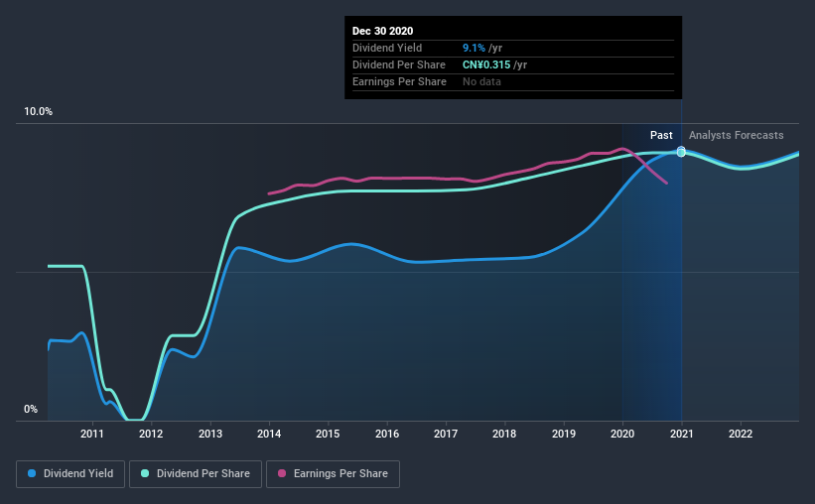Click the 2015 x-axis label

[x=328, y=434]
